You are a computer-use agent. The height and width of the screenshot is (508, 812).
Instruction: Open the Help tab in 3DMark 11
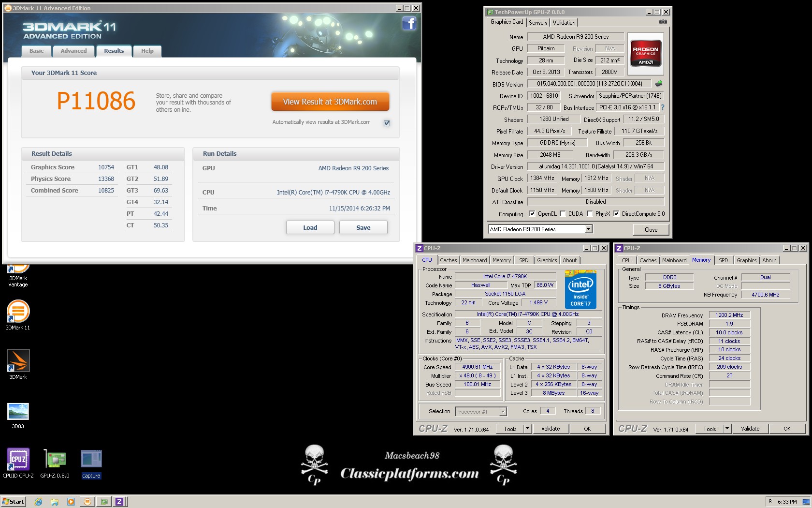tap(147, 51)
